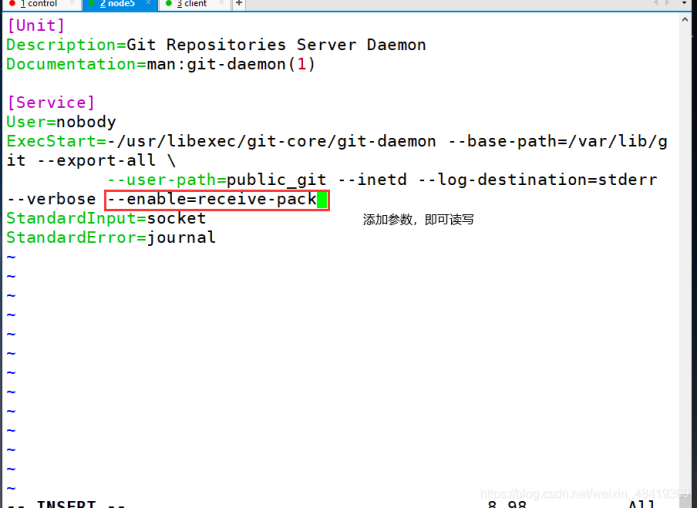Click the ExecStart= keyword
Screen dimensions: 697x509
(56, 141)
